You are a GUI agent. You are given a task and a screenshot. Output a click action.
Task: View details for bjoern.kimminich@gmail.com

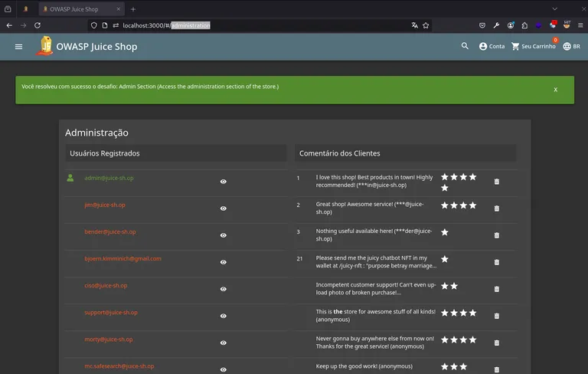(223, 262)
